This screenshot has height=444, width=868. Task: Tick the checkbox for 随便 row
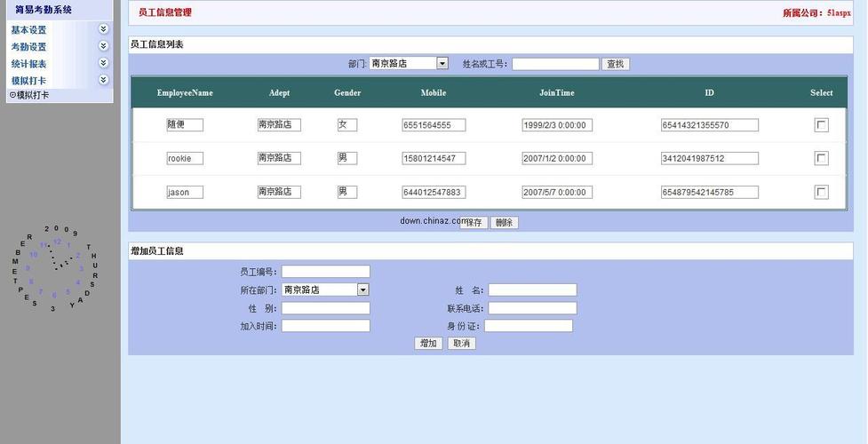(x=822, y=125)
